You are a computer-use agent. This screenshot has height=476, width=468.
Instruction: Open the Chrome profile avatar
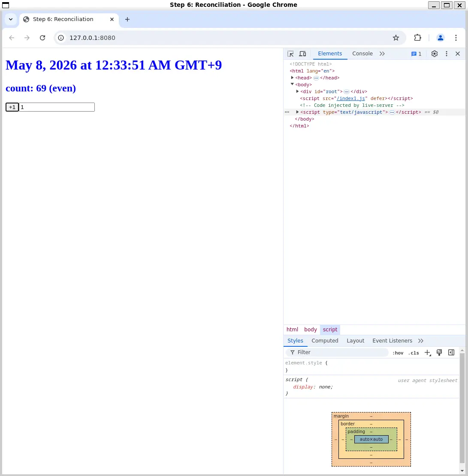point(441,38)
